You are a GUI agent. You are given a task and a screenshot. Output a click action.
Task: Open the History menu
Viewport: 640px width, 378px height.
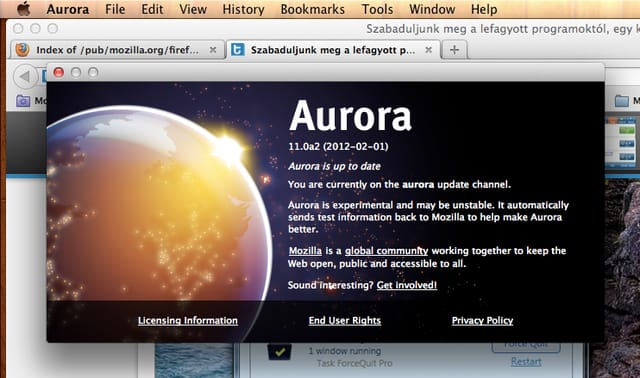point(243,9)
